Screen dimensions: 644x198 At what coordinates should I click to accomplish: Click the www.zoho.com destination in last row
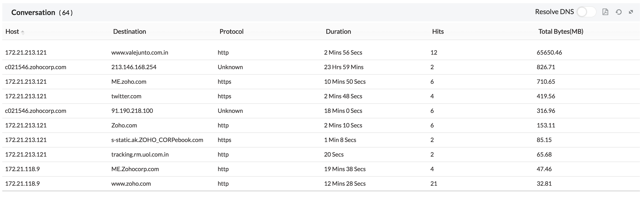pyautogui.click(x=131, y=184)
